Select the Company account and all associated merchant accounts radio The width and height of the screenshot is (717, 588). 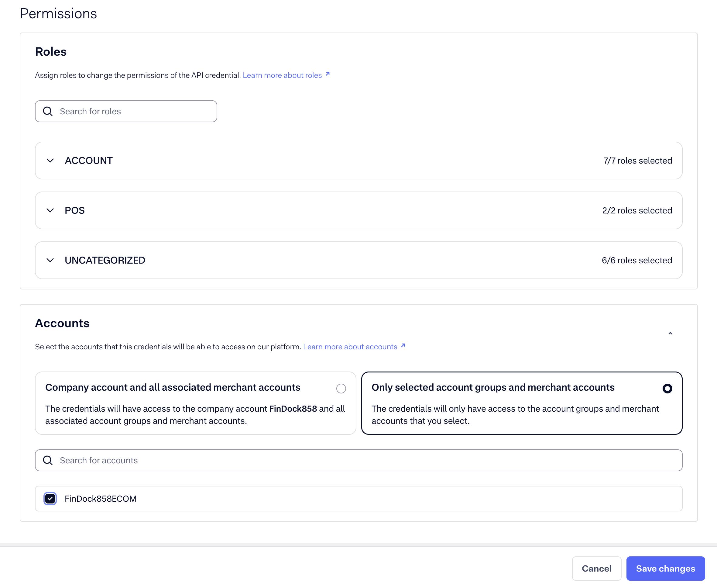pyautogui.click(x=341, y=389)
